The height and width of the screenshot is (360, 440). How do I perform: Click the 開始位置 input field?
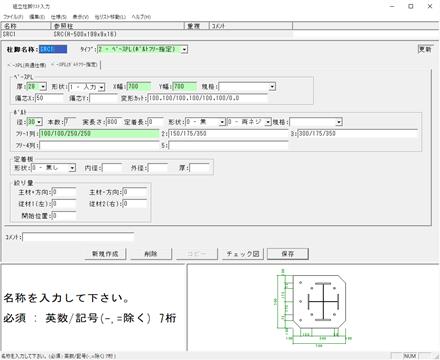pyautogui.click(x=64, y=216)
